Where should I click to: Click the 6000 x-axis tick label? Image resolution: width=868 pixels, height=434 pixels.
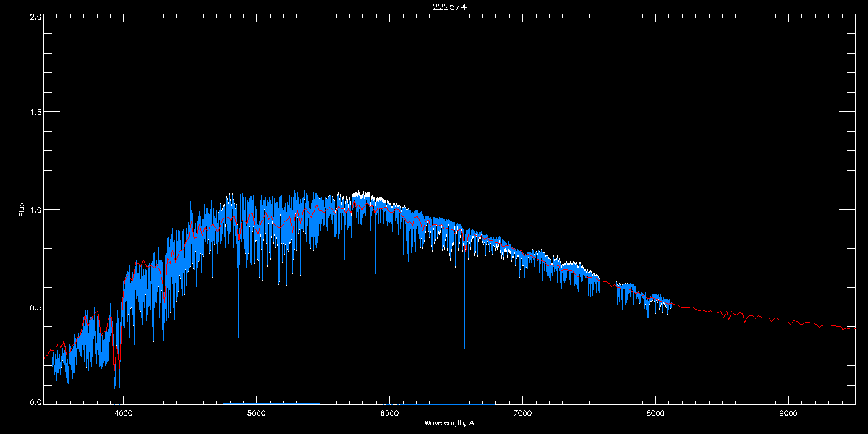pos(389,414)
